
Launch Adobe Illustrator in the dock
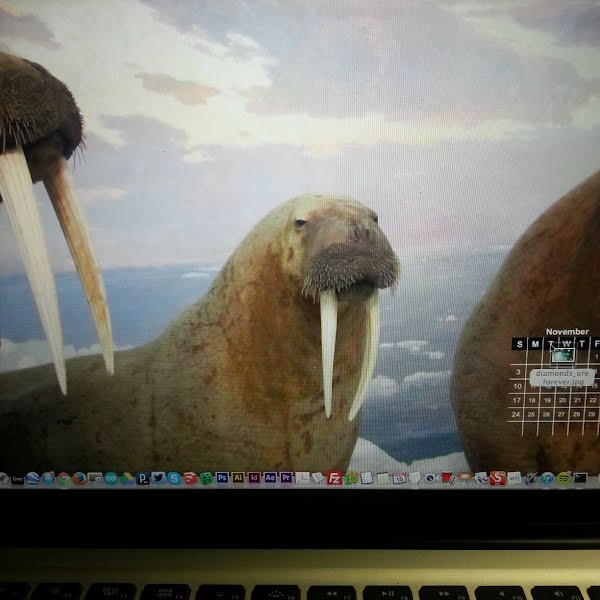[x=238, y=478]
